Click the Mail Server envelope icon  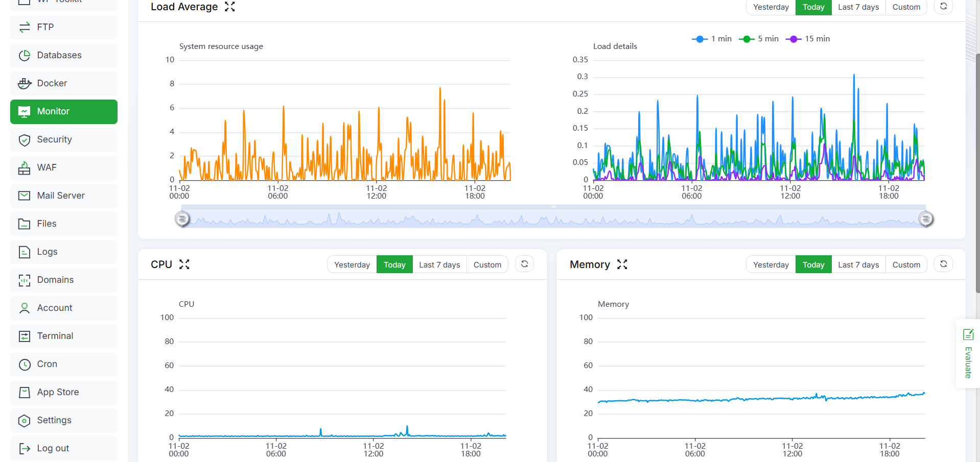click(x=25, y=196)
